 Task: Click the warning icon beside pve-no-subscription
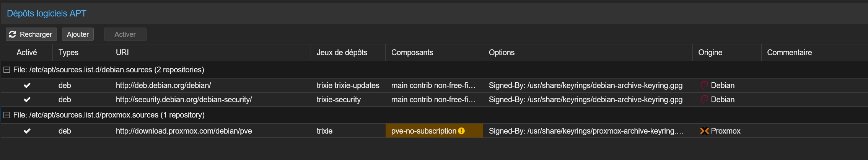pyautogui.click(x=461, y=131)
